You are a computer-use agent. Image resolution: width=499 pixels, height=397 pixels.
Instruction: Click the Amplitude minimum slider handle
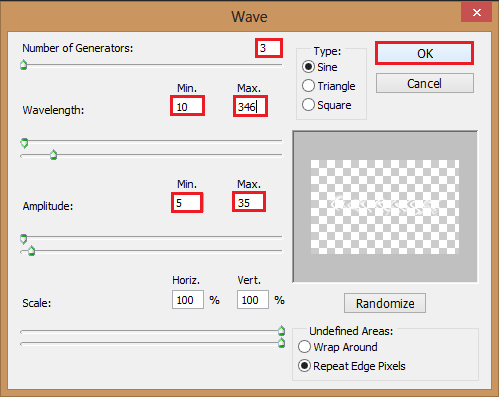(x=24, y=239)
